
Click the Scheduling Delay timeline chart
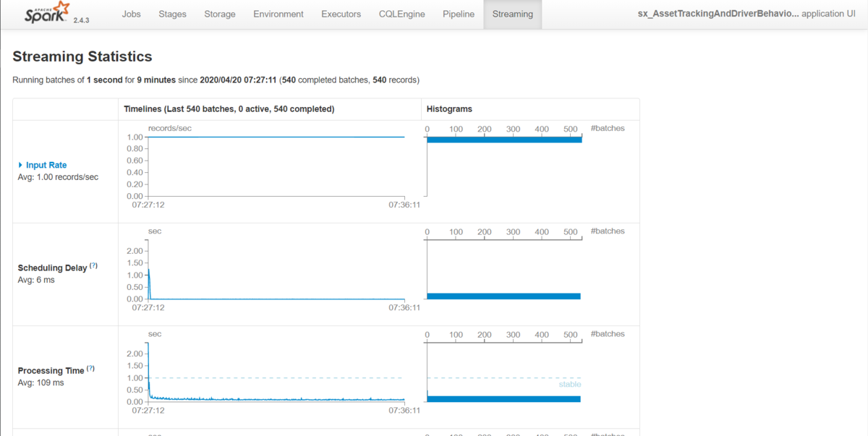pyautogui.click(x=276, y=269)
